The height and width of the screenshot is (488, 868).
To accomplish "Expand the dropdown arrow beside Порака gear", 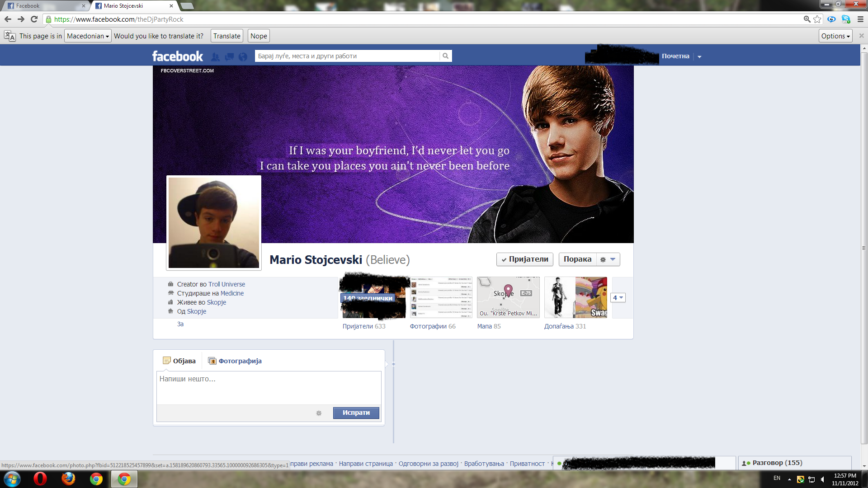I will (613, 259).
